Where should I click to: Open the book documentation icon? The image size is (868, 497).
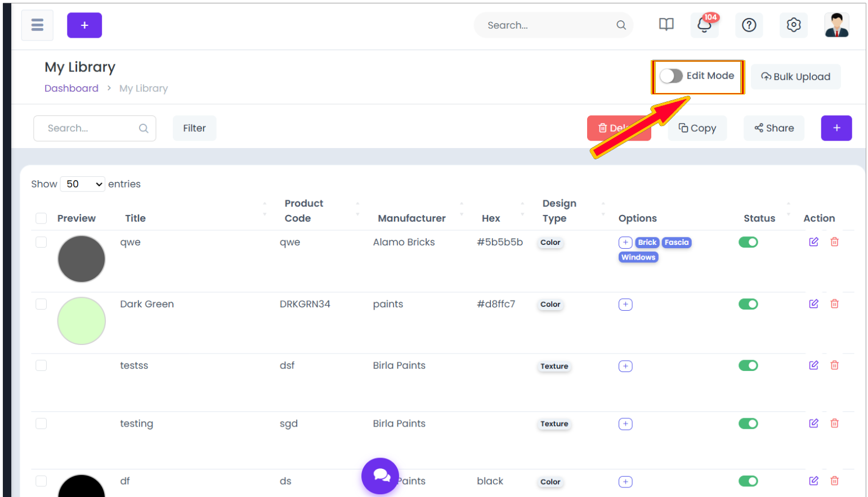pyautogui.click(x=666, y=25)
